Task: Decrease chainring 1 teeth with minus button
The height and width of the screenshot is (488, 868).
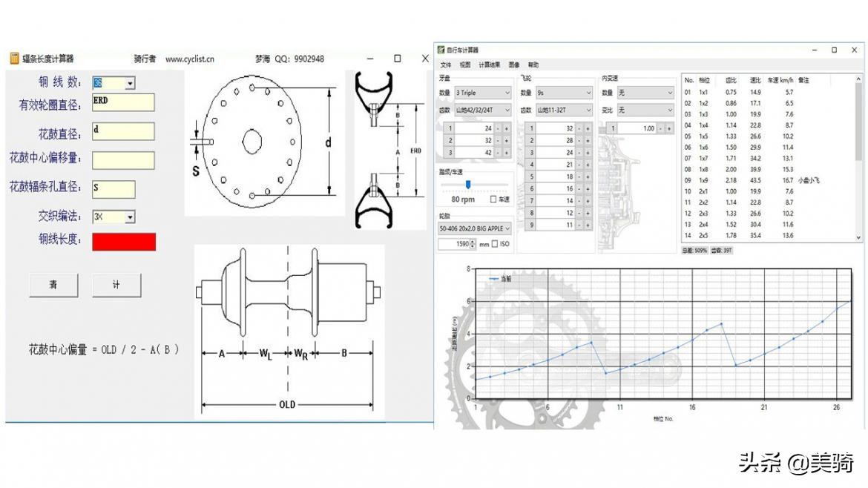Action: [498, 128]
